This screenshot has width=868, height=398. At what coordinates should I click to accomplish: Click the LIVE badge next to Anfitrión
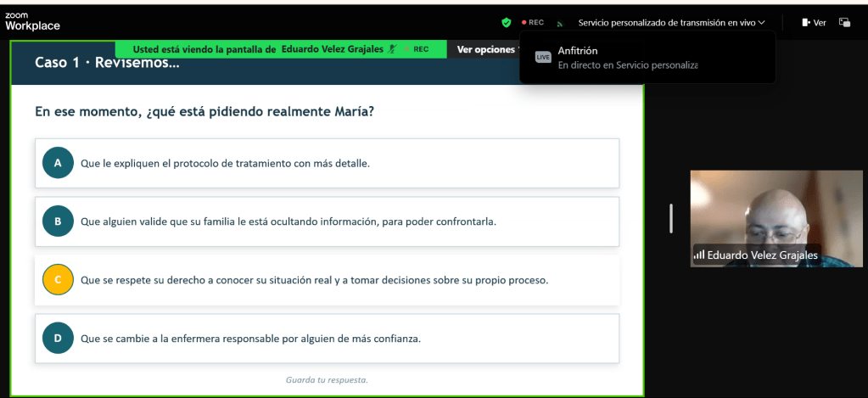click(543, 57)
